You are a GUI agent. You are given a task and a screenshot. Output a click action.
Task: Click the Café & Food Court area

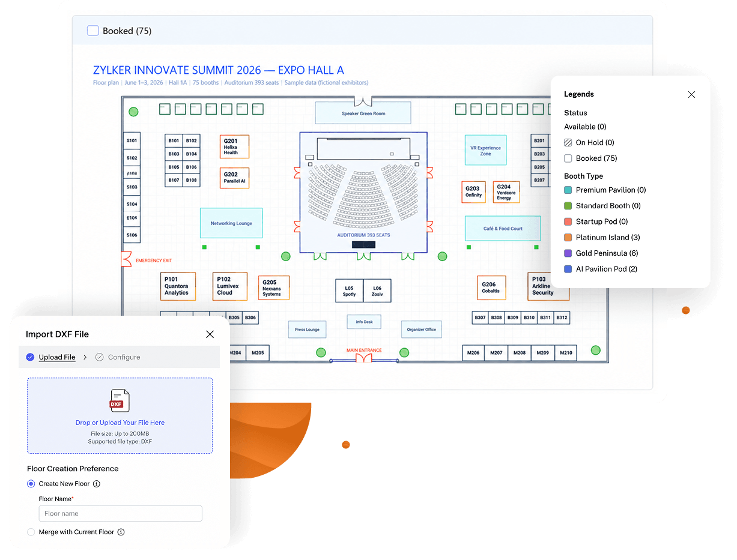point(503,229)
